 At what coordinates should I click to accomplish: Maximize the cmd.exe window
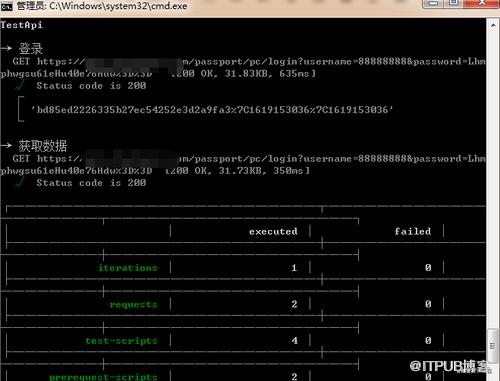click(453, 3)
